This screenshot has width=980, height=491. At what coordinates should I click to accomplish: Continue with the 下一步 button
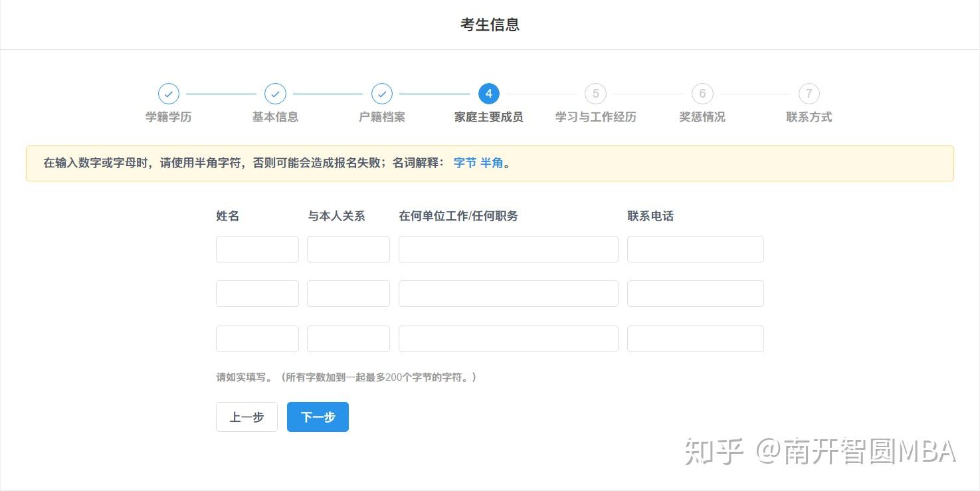click(318, 417)
